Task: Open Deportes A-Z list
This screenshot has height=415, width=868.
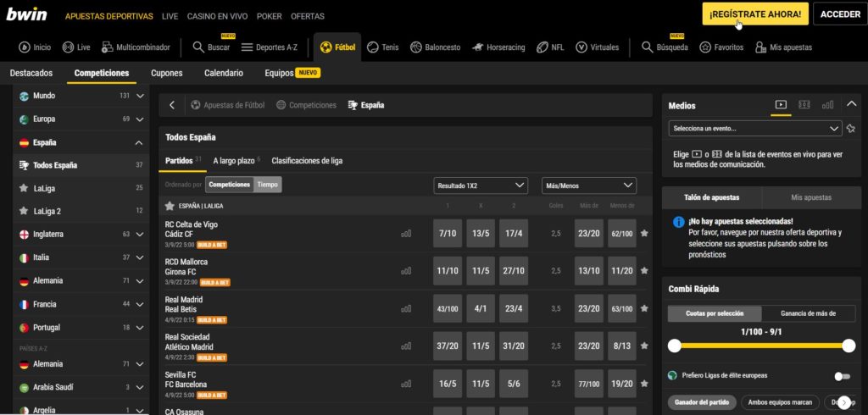Action: (270, 47)
